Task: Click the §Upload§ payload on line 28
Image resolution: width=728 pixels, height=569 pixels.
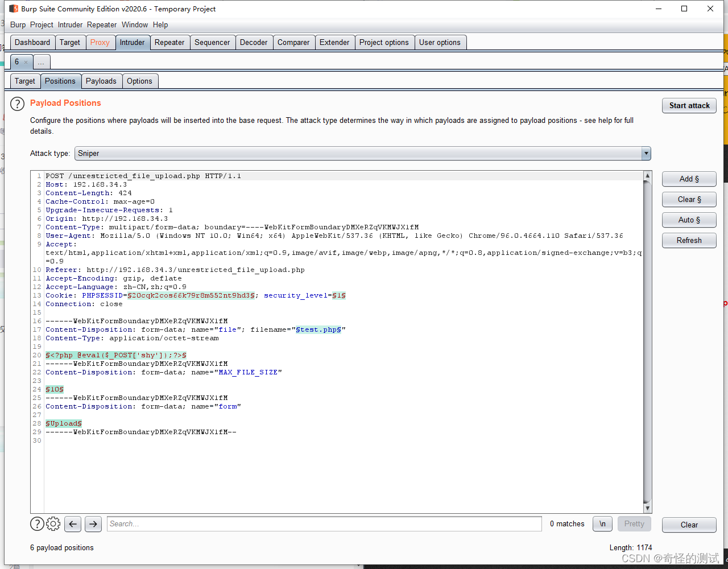Action: 64,423
